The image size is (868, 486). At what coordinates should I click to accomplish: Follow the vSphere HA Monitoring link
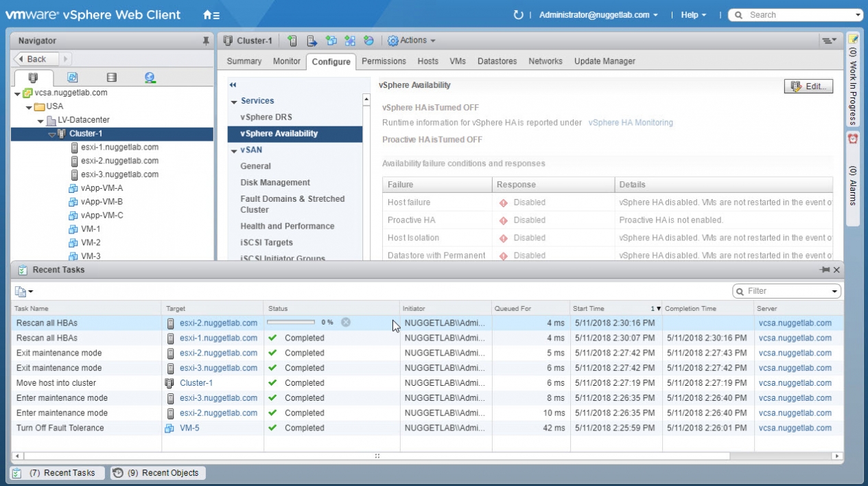pyautogui.click(x=630, y=123)
